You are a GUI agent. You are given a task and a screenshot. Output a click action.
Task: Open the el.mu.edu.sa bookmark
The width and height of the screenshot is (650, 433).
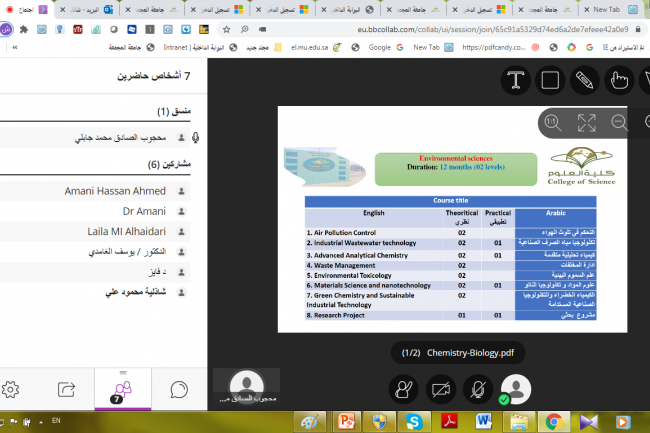point(317,48)
